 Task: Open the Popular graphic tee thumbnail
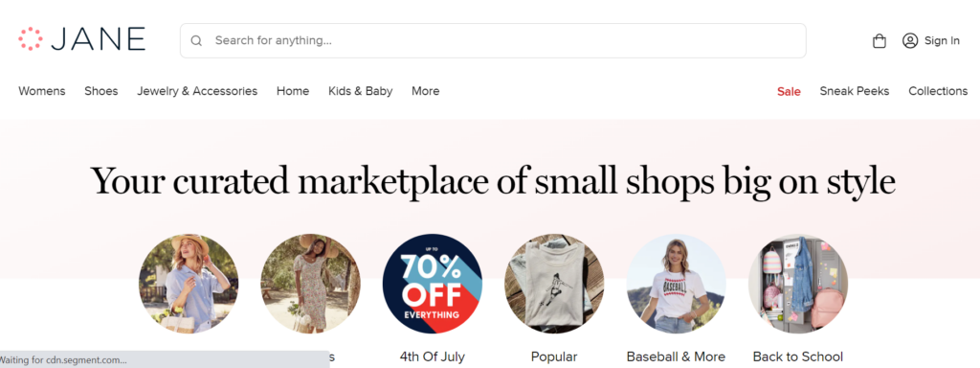(554, 284)
